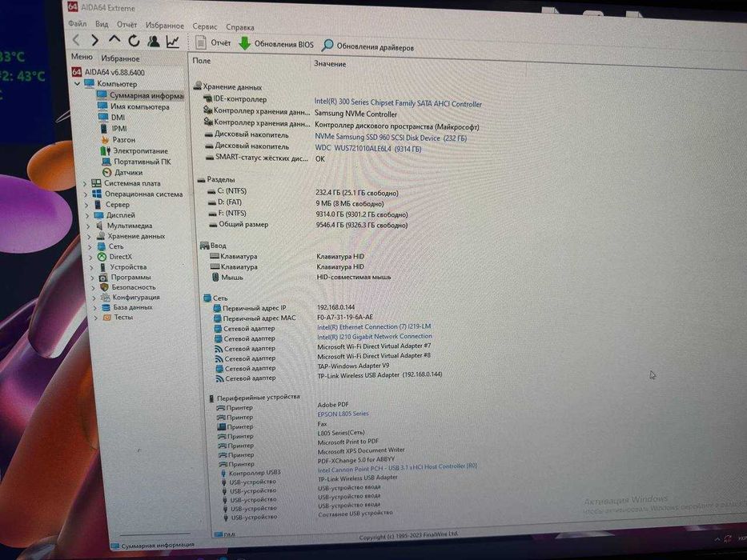Click the Программы tree icon

(103, 277)
